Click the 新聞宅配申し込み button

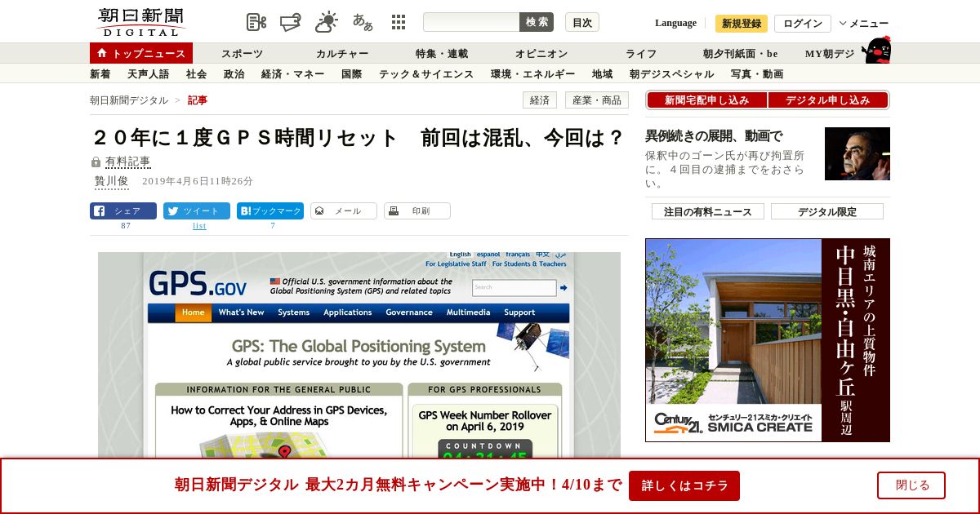point(706,100)
